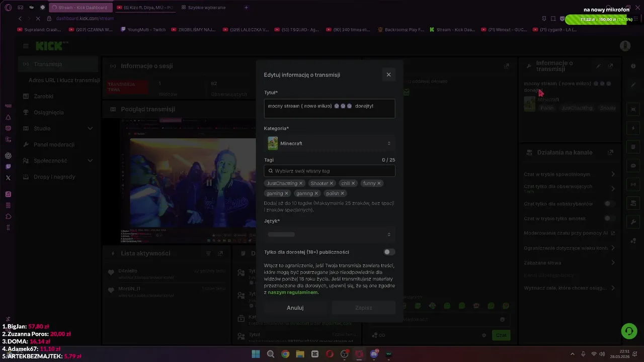Open a new browser tab

(246, 8)
